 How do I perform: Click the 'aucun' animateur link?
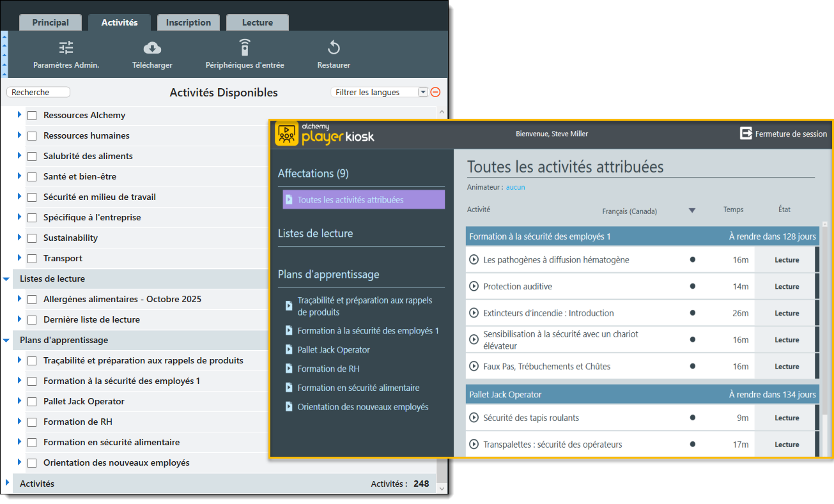point(515,187)
